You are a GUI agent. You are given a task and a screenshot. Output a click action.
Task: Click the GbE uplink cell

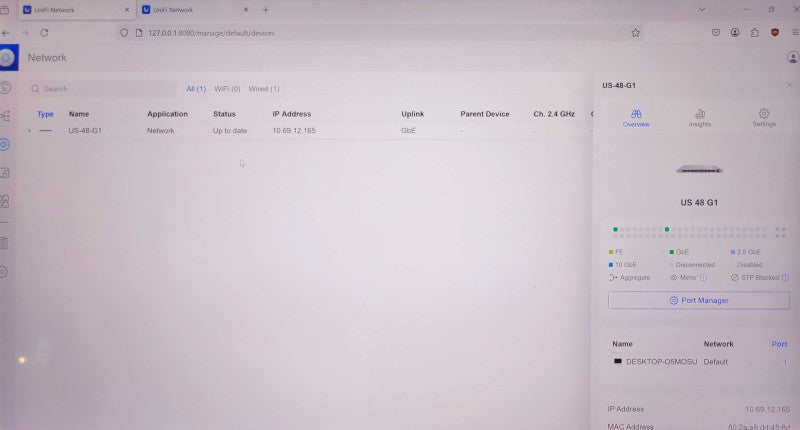click(x=408, y=131)
